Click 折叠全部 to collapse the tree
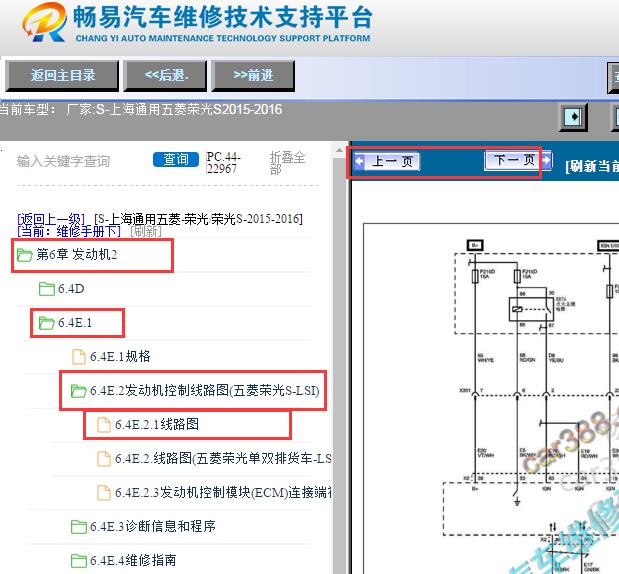The height and width of the screenshot is (574, 619). (287, 163)
